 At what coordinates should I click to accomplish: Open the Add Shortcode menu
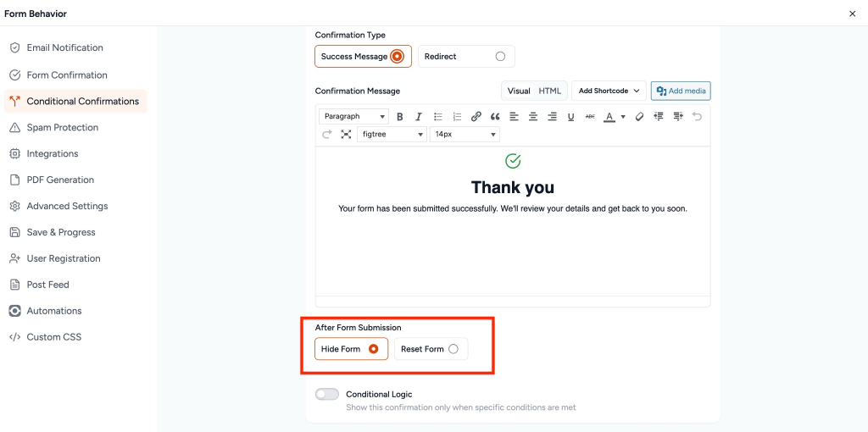(x=609, y=91)
